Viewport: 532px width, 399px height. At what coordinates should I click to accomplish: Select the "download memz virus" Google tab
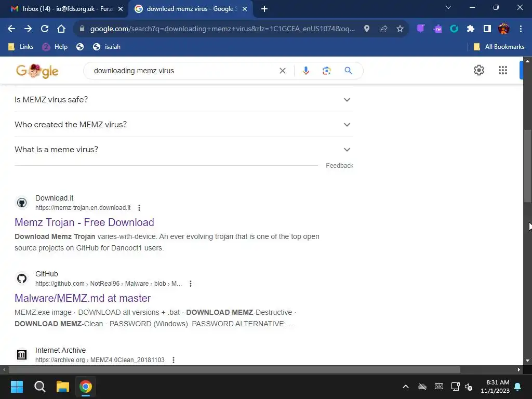[x=190, y=9]
